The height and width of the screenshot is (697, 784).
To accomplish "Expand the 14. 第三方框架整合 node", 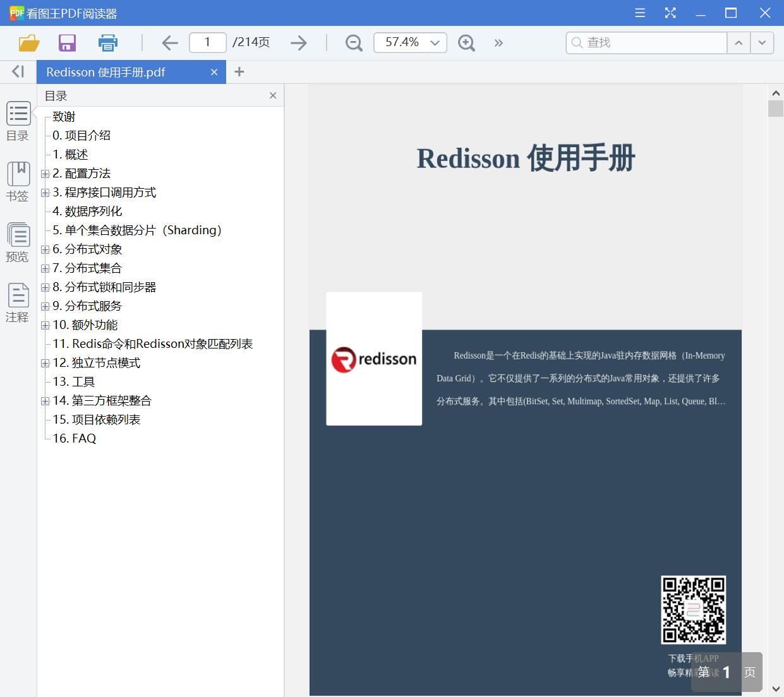I will pos(45,401).
